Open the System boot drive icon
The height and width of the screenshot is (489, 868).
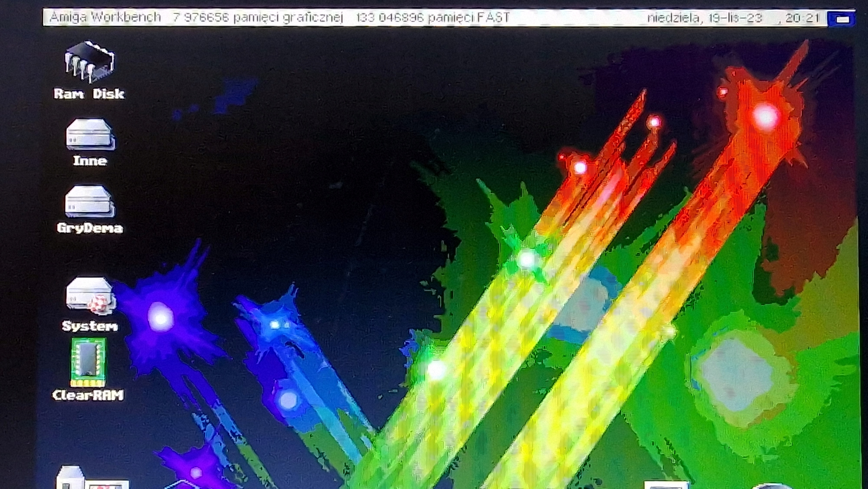pyautogui.click(x=91, y=295)
